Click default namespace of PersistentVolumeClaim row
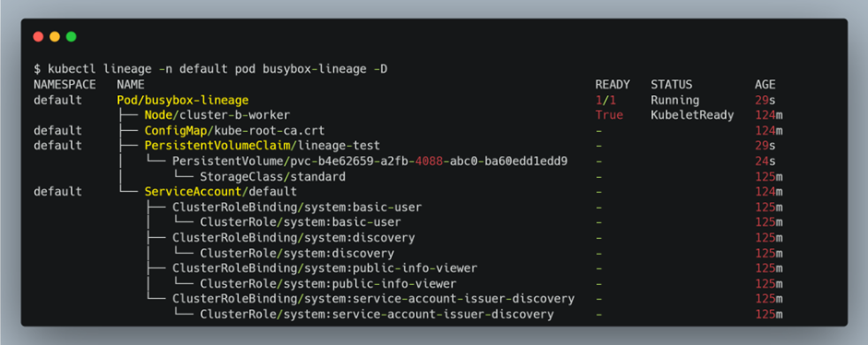Image resolution: width=868 pixels, height=345 pixels. pyautogui.click(x=57, y=146)
